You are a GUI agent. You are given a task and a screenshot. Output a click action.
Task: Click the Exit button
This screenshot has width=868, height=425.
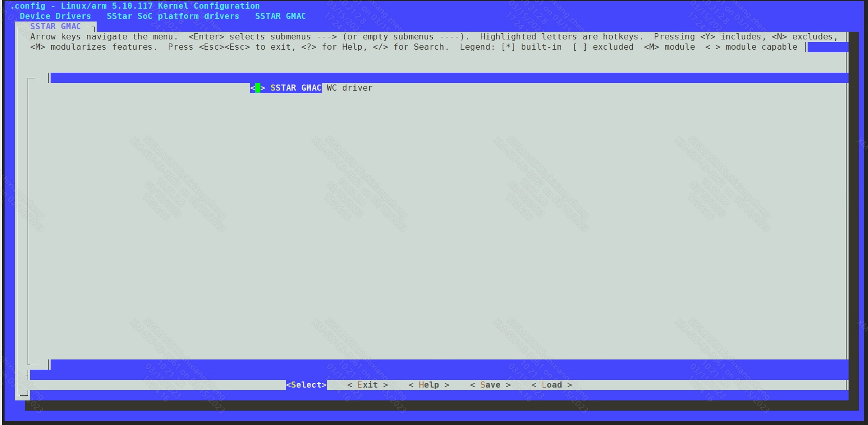pyautogui.click(x=368, y=385)
